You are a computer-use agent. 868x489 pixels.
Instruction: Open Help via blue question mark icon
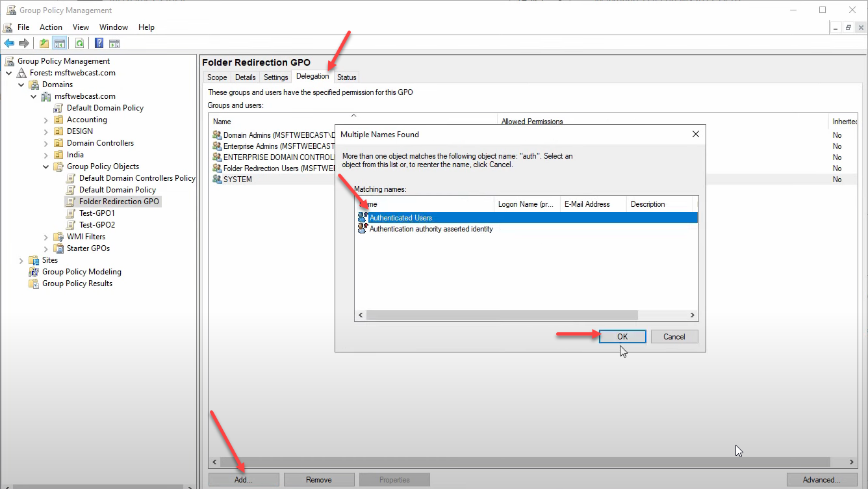[x=99, y=44]
